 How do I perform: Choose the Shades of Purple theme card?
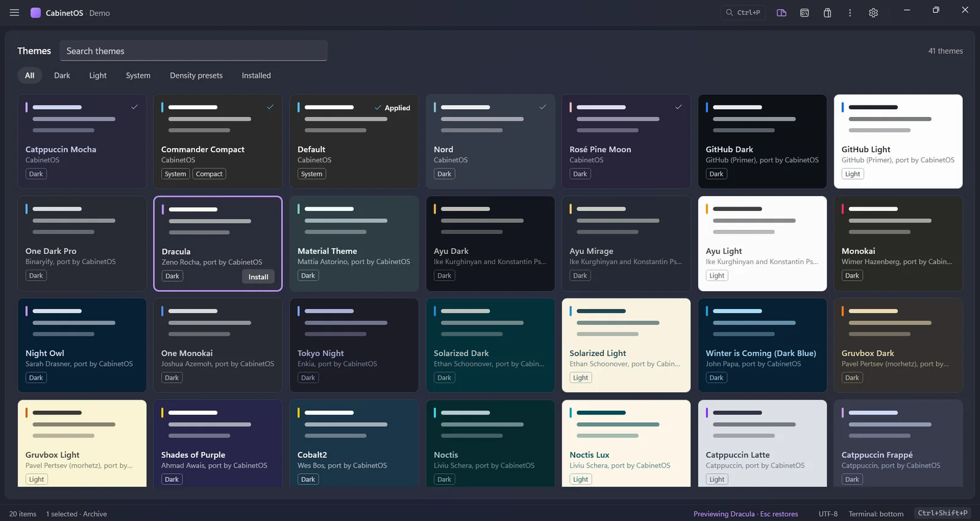[x=218, y=444]
